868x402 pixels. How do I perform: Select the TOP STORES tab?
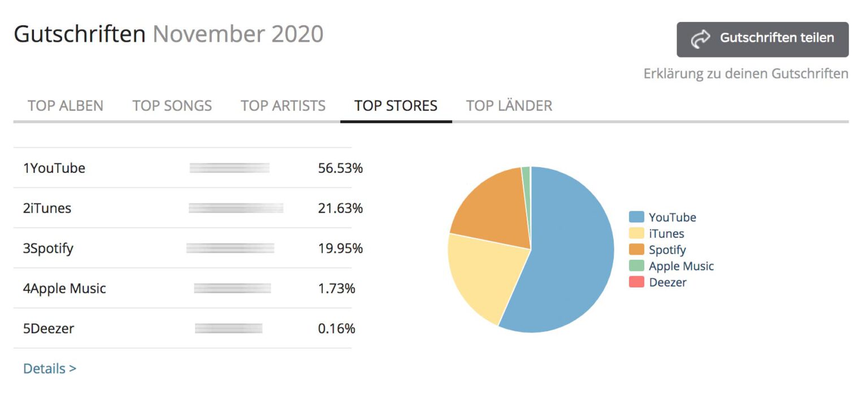pos(396,106)
